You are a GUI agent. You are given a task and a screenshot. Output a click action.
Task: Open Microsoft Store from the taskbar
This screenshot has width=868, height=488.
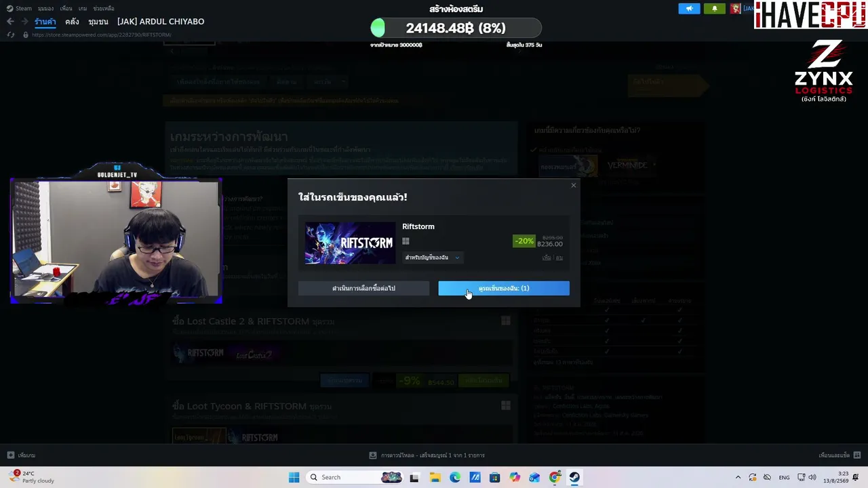495,477
